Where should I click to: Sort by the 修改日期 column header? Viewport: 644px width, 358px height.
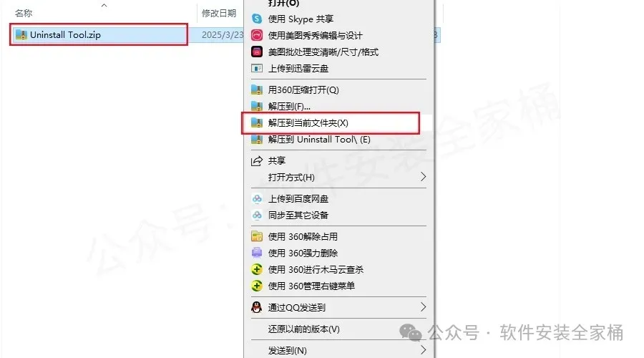[219, 13]
